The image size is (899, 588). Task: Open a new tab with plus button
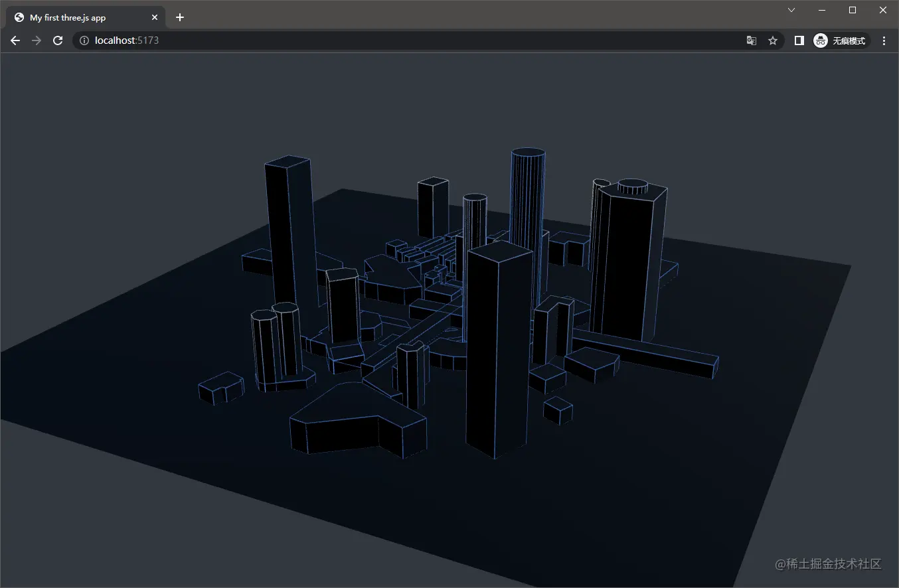coord(180,17)
